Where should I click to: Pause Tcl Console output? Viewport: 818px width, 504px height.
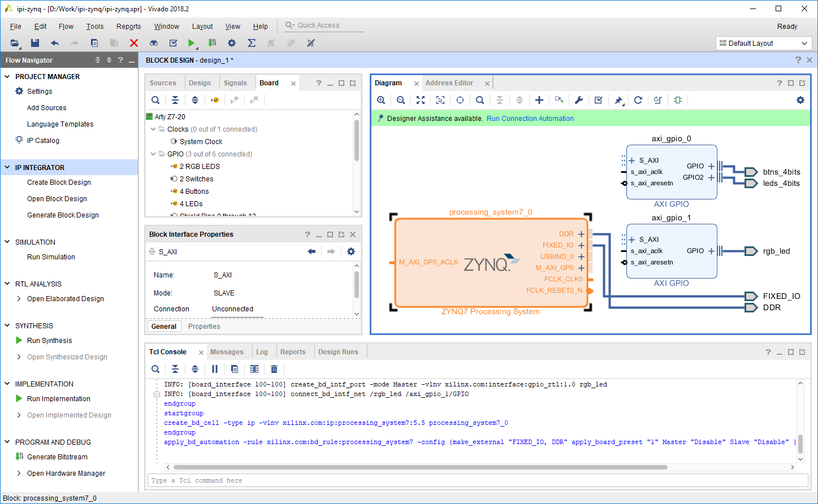click(x=215, y=369)
